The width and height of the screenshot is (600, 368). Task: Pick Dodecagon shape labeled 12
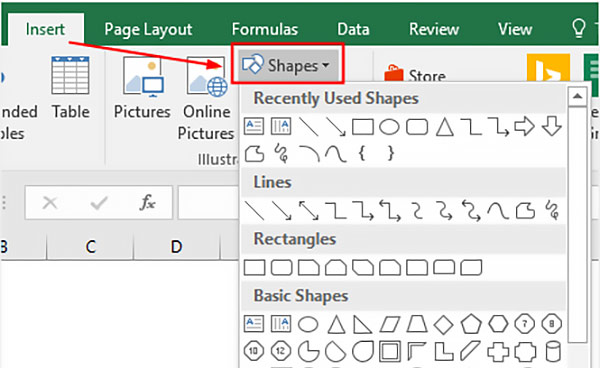[x=281, y=351]
